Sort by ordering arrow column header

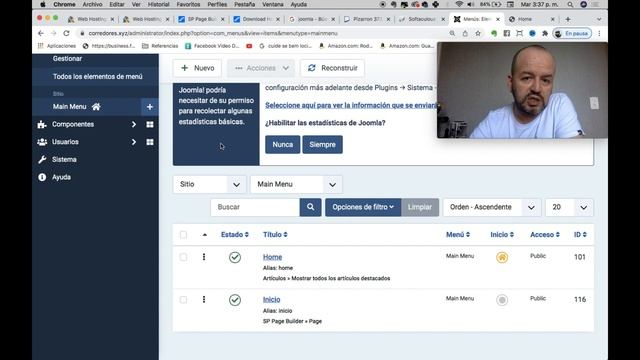pyautogui.click(x=204, y=235)
